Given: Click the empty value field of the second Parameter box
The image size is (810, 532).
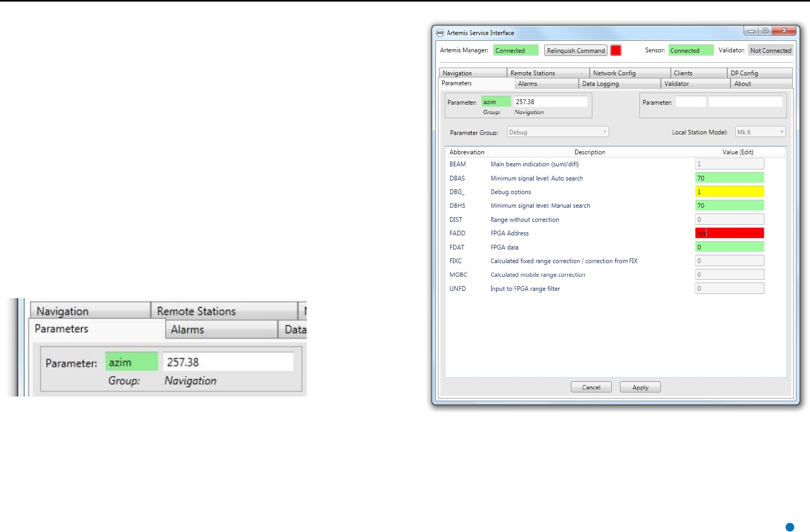Looking at the screenshot, I should tap(746, 101).
